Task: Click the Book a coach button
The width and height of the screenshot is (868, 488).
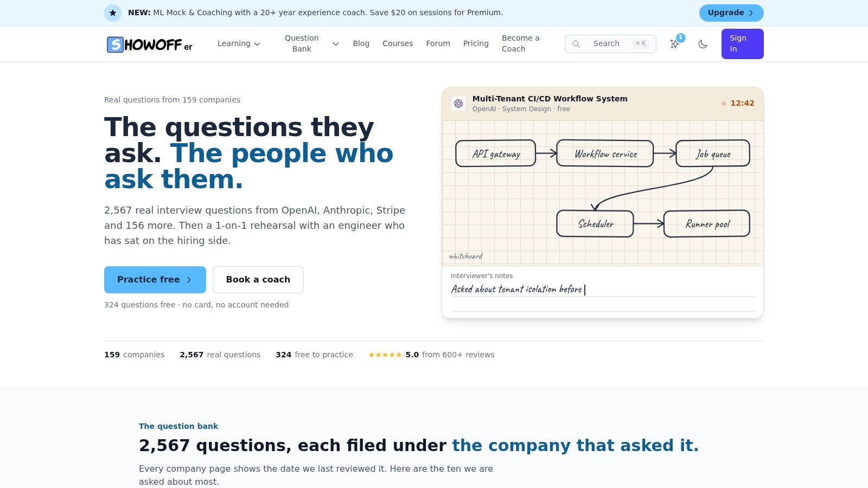Action: coord(258,280)
